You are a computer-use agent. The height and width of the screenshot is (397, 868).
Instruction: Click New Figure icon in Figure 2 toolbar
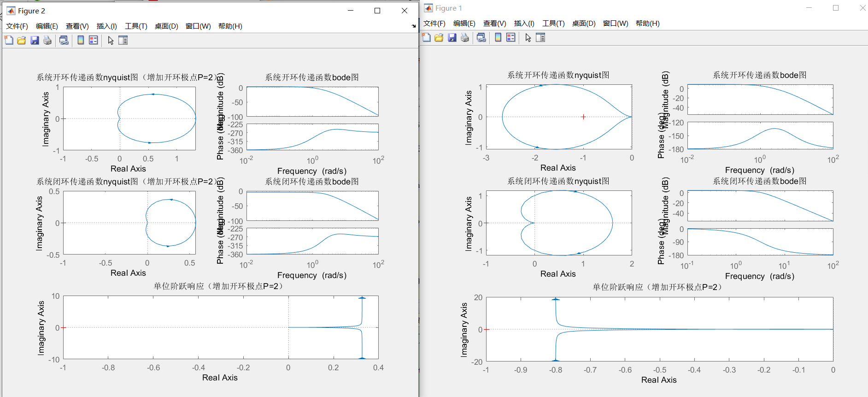click(9, 40)
